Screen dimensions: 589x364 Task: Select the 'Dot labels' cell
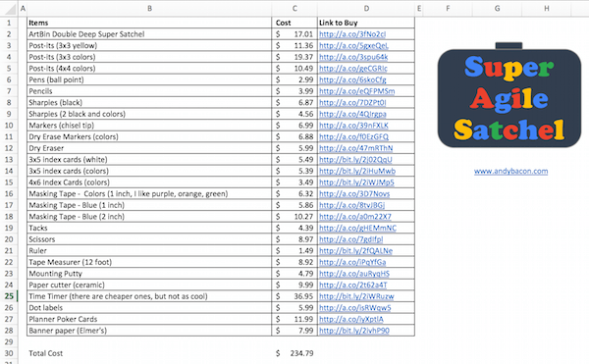149,308
